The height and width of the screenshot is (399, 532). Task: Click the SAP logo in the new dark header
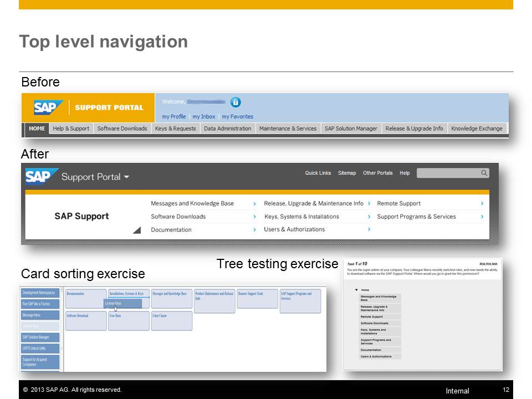[x=42, y=176]
